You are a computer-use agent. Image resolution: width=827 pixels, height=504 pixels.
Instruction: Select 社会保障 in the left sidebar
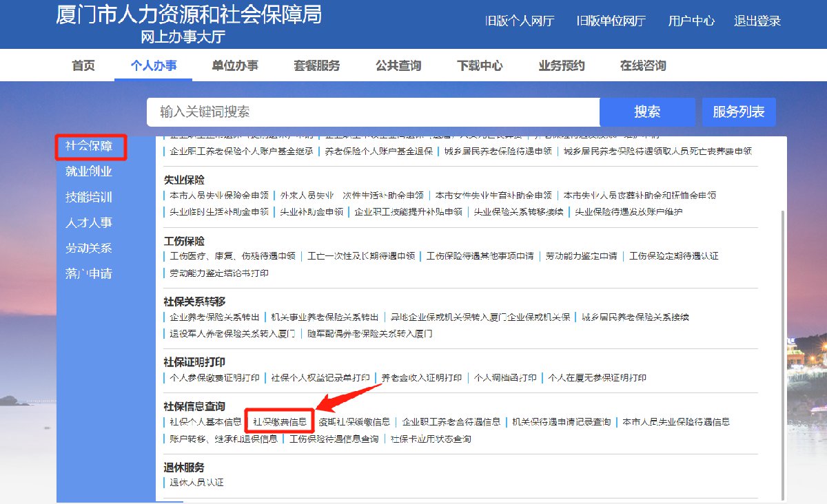point(89,146)
